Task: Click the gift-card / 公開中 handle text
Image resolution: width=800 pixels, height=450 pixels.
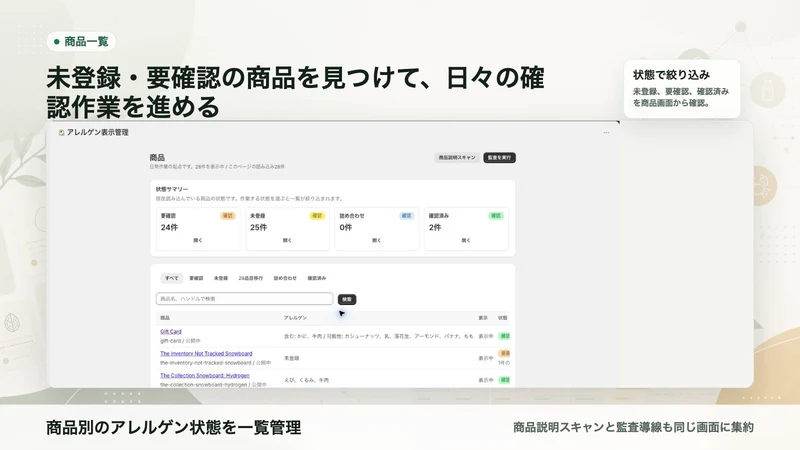Action: (x=180, y=341)
